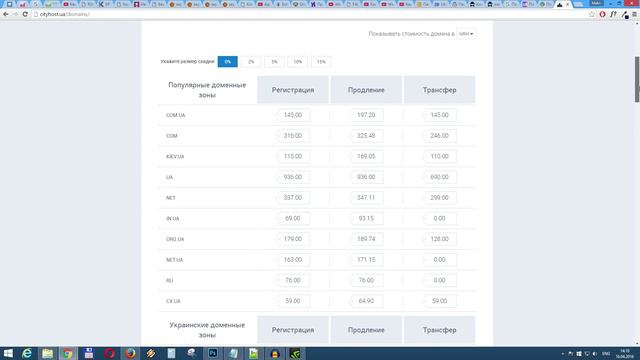Viewport: 640px width, 360px height.
Task: Click the COM transfer price 246.00
Action: (x=440, y=136)
